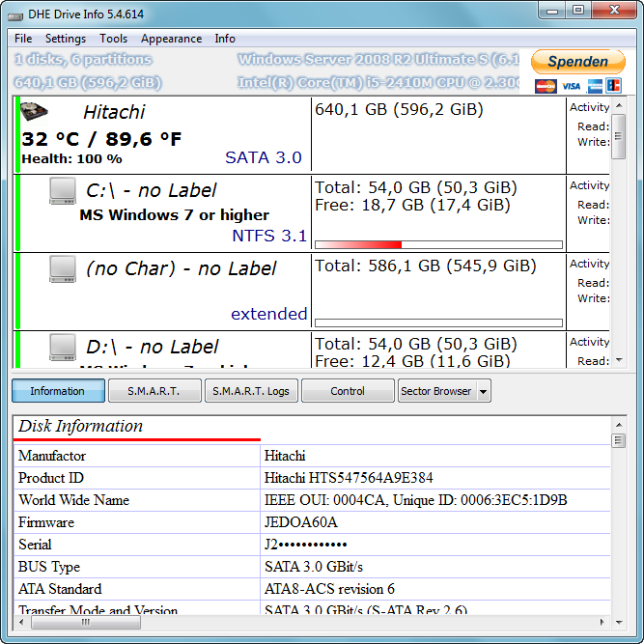Click the C:\ partition drive icon

(x=63, y=190)
